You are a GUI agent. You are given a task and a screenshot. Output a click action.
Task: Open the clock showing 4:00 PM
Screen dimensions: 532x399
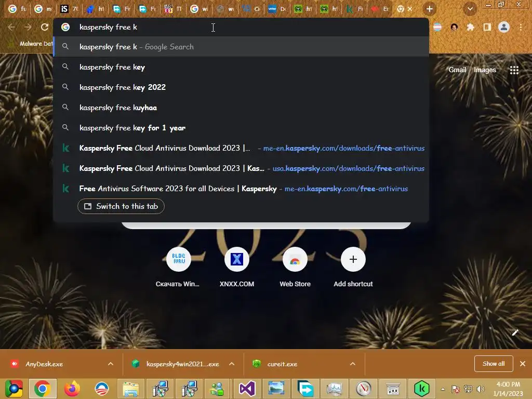click(508, 389)
